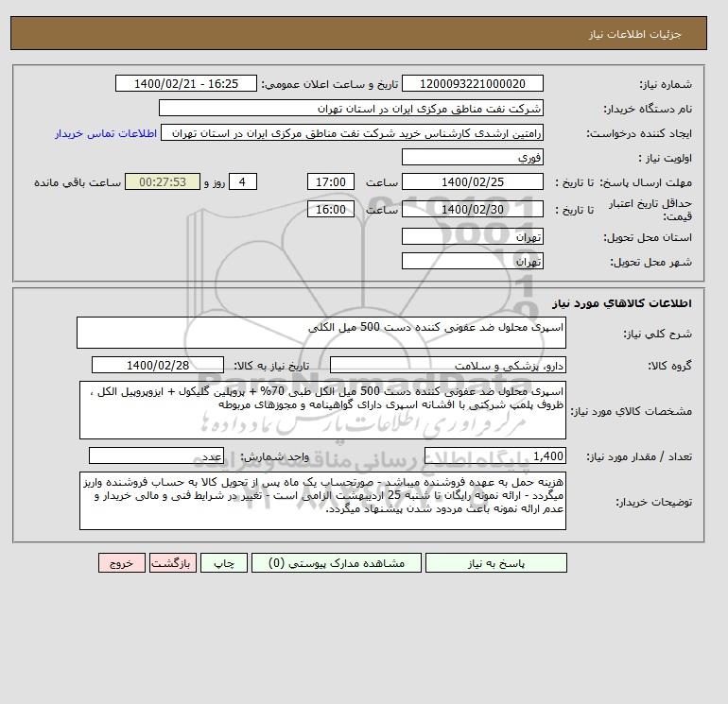Click the شرح کلی نیاز label
This screenshot has height=704, width=728.
pyautogui.click(x=657, y=334)
